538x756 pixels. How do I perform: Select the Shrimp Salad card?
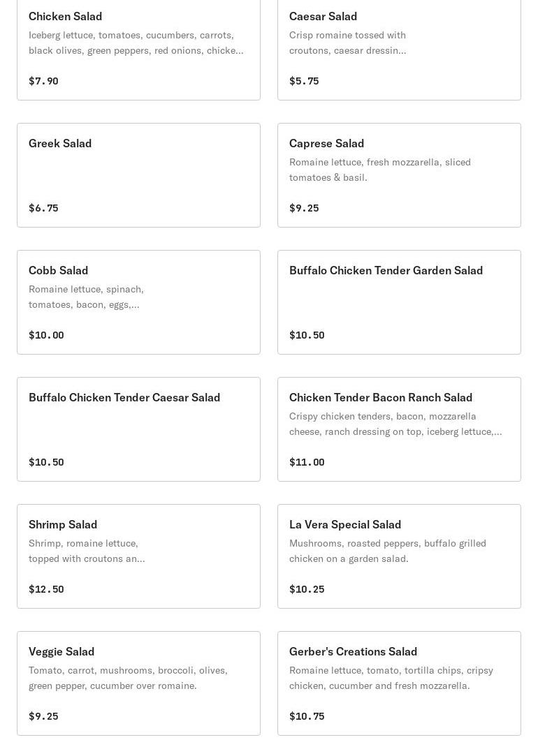tap(138, 556)
